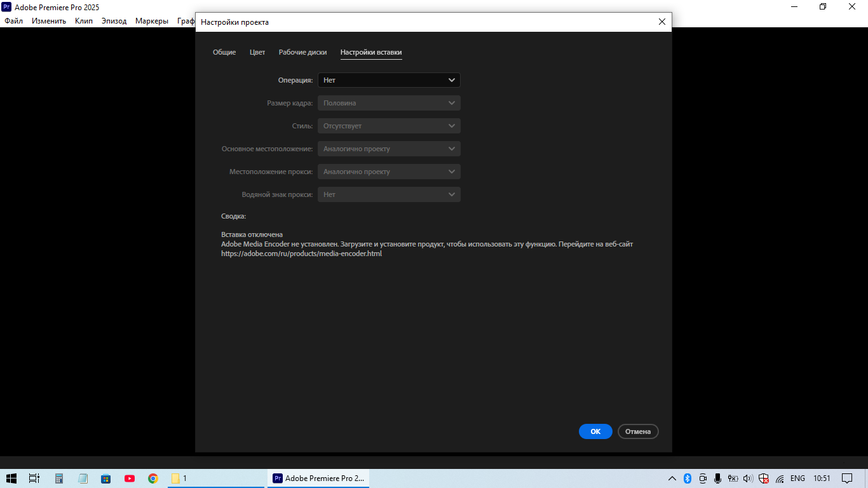
Task: Open the clock showing 10:51
Action: coord(822,478)
